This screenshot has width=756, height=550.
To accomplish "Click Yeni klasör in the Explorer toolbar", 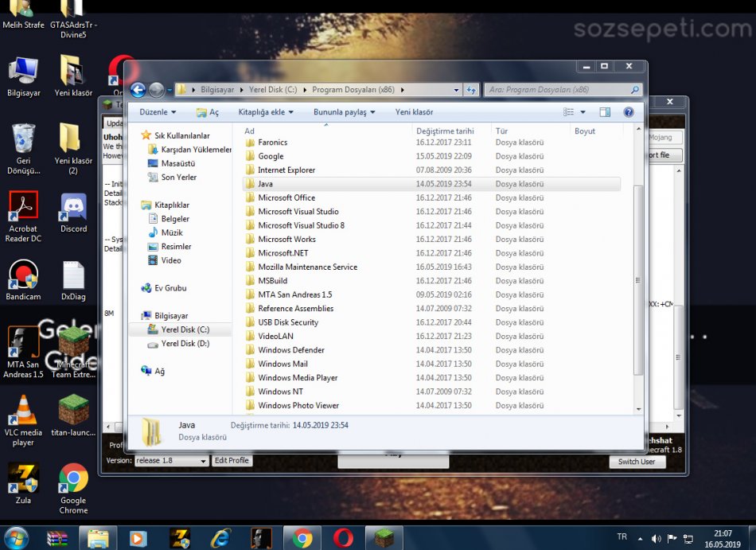I will pos(414,112).
